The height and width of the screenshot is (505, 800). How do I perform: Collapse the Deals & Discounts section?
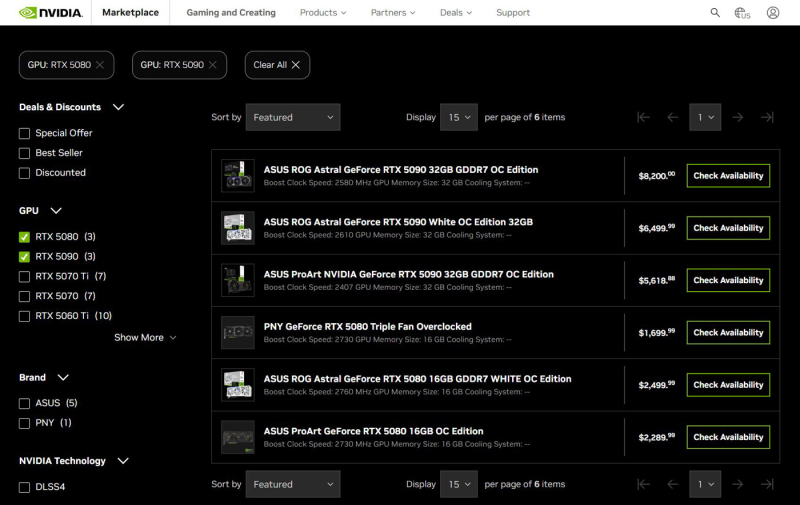(x=118, y=107)
